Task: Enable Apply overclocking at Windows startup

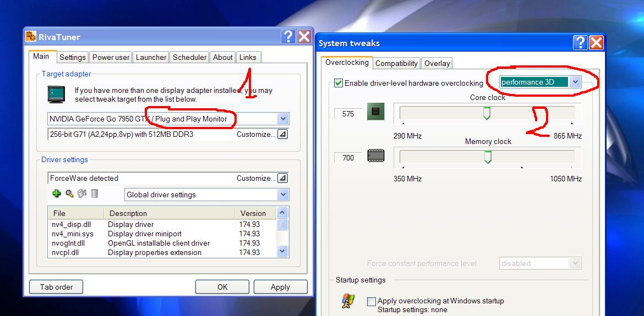Action: pyautogui.click(x=372, y=302)
